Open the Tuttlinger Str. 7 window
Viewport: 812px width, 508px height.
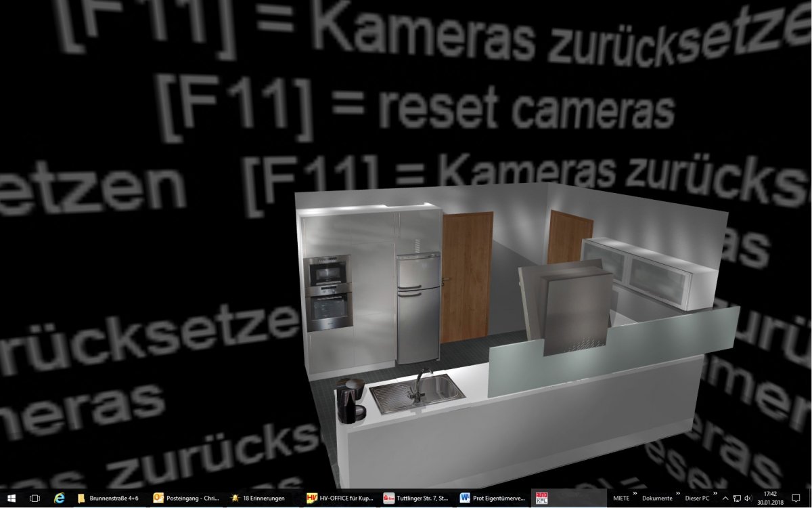[x=415, y=498]
